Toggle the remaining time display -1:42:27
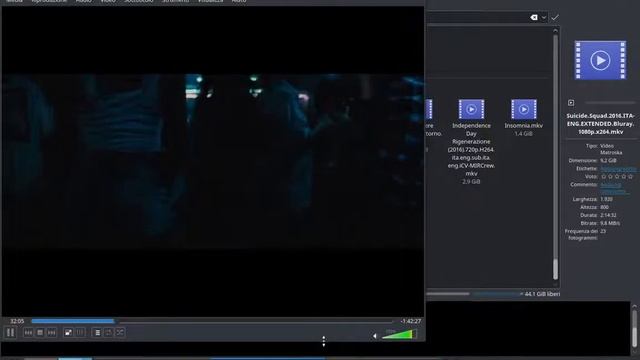Screen dimensions: 640x360 pyautogui.click(x=411, y=321)
